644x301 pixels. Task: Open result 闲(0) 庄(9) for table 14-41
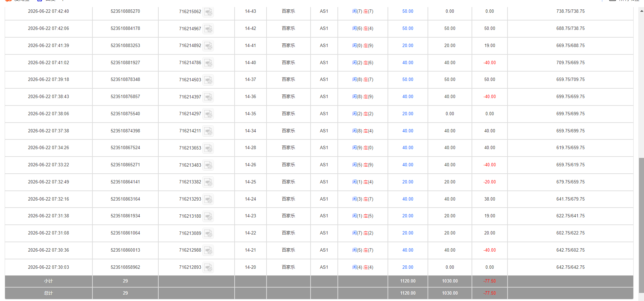coord(363,46)
